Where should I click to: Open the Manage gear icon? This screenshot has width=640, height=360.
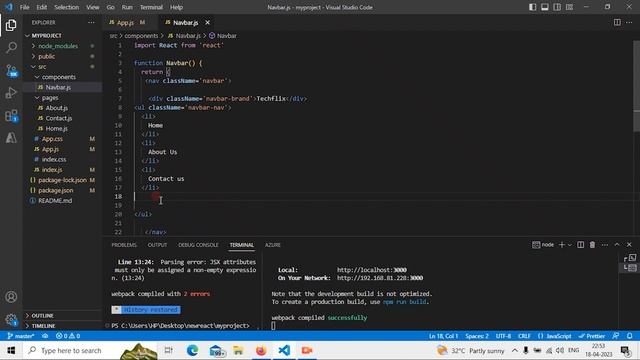coord(11,320)
